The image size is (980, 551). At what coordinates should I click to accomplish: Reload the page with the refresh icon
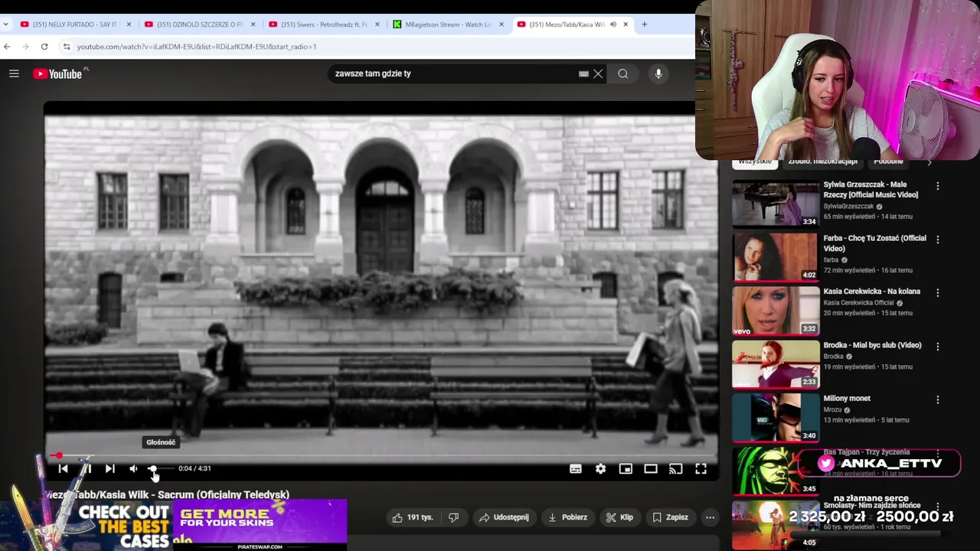(44, 47)
